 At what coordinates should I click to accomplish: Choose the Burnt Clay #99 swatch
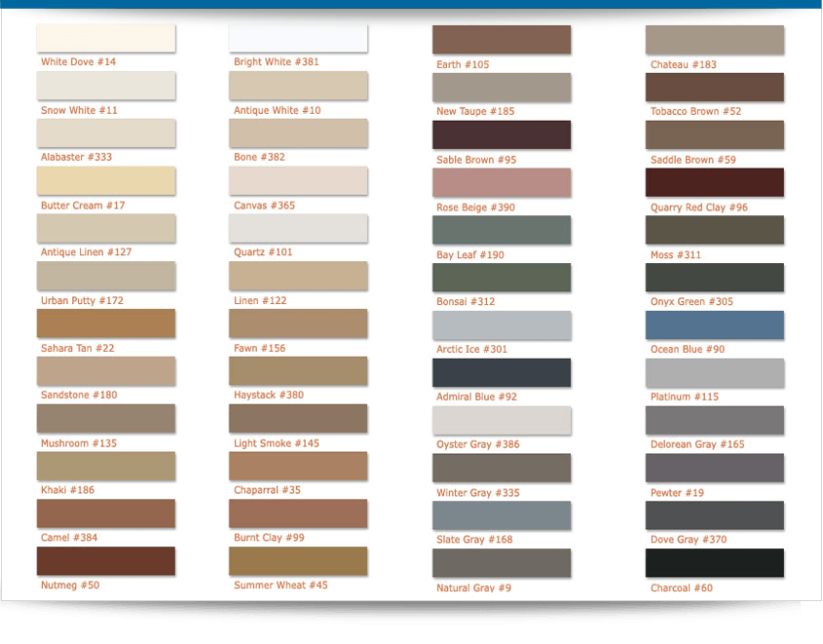298,513
